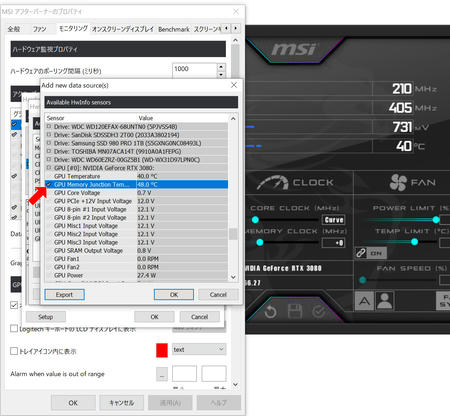The height and width of the screenshot is (416, 450).
Task: Collapse the GPU [#0] NVIDIA GeForce RTX 3080 group
Action: coord(49,168)
